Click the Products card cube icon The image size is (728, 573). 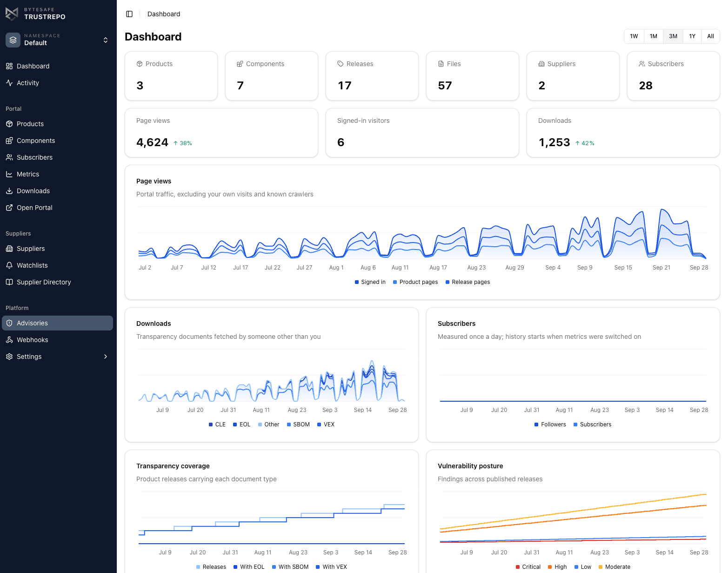coord(140,64)
